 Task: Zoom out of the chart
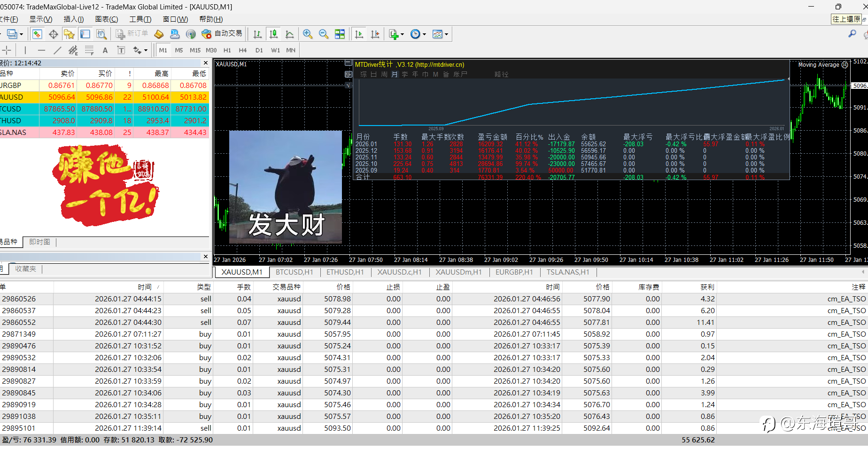[x=324, y=34]
